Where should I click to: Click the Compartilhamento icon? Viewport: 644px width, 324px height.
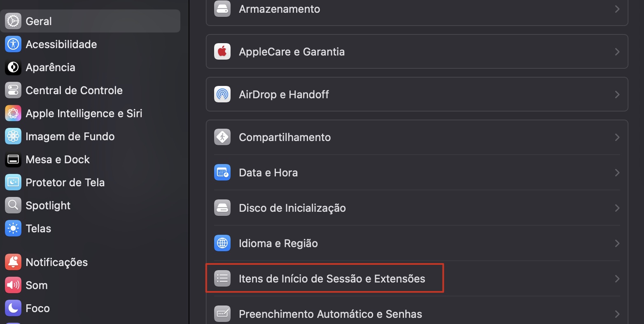(x=222, y=137)
